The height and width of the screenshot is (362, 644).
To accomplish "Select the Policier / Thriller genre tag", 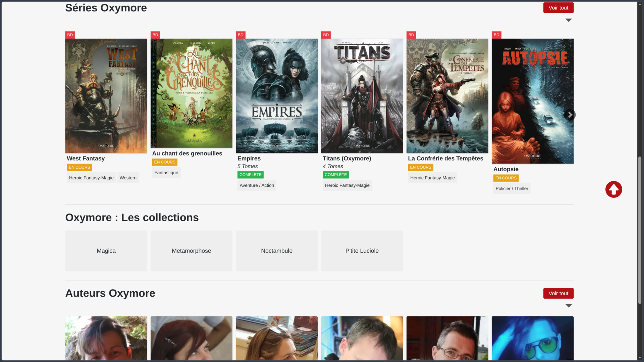I will point(512,189).
